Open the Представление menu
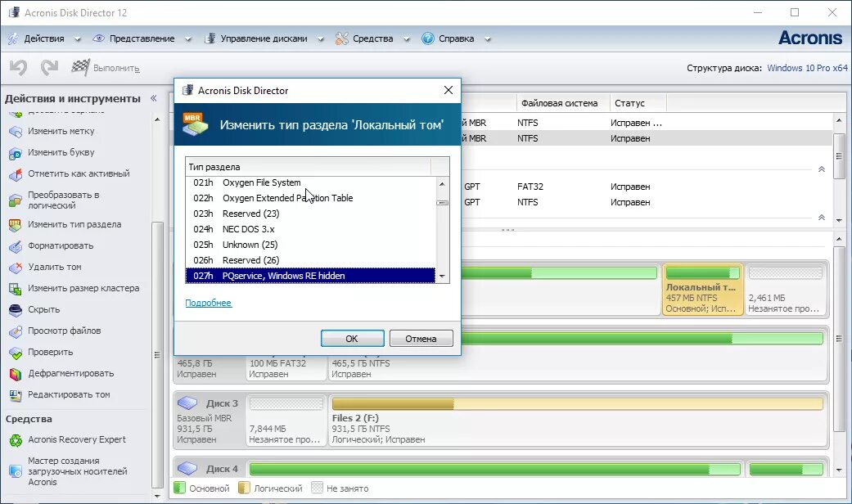Image resolution: width=852 pixels, height=504 pixels. pos(142,38)
